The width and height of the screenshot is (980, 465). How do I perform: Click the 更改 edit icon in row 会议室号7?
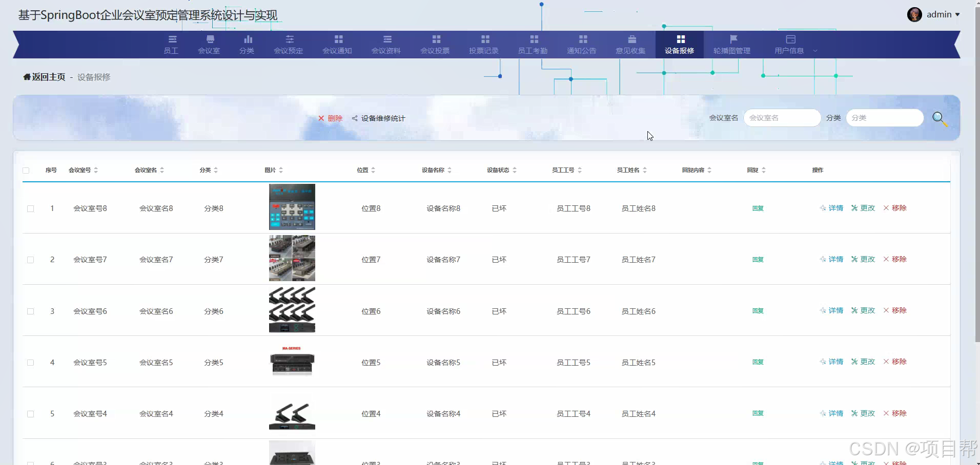click(x=854, y=259)
